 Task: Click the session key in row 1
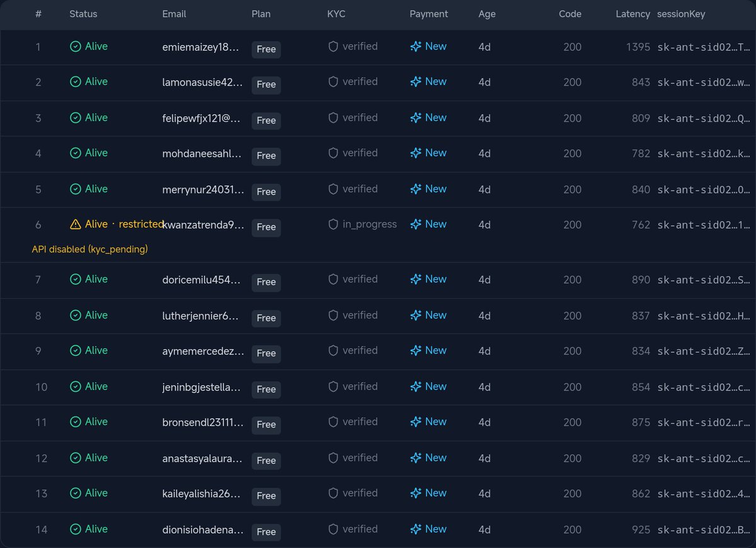704,47
